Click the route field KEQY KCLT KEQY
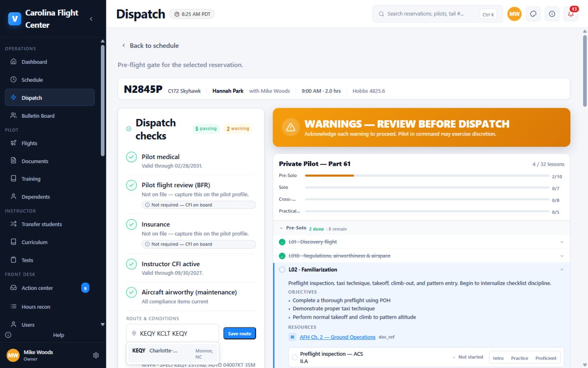This screenshot has height=368, width=588. 173,333
